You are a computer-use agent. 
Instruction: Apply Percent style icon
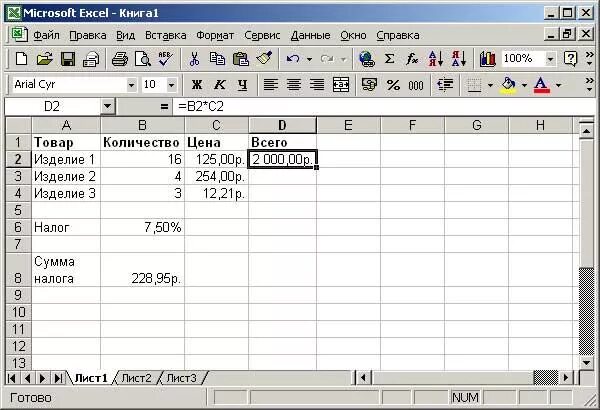[x=393, y=85]
